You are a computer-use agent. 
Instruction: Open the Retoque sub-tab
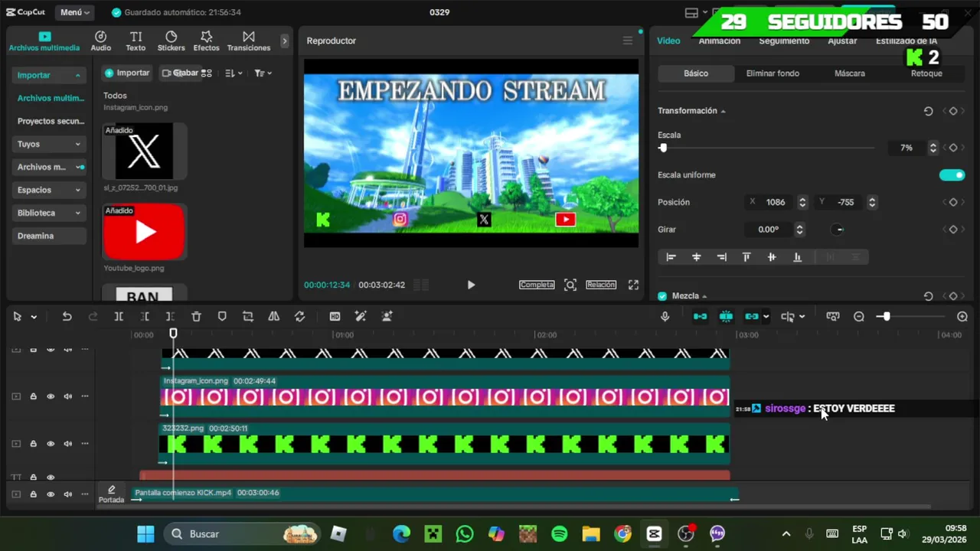[926, 73]
